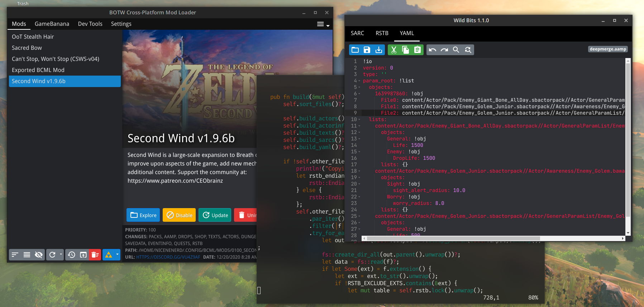
Task: Select the Sacred Bow mod in list
Action: pos(27,48)
